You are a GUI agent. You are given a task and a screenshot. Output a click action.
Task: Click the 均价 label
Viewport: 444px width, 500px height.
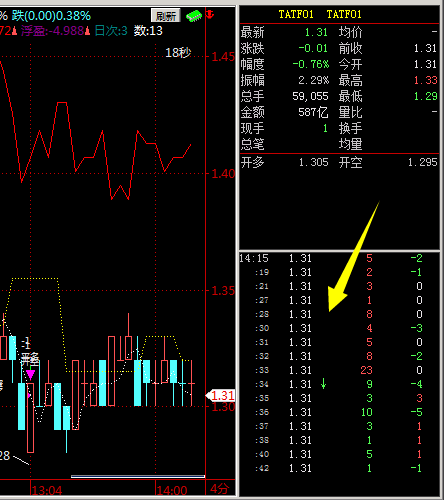click(350, 32)
